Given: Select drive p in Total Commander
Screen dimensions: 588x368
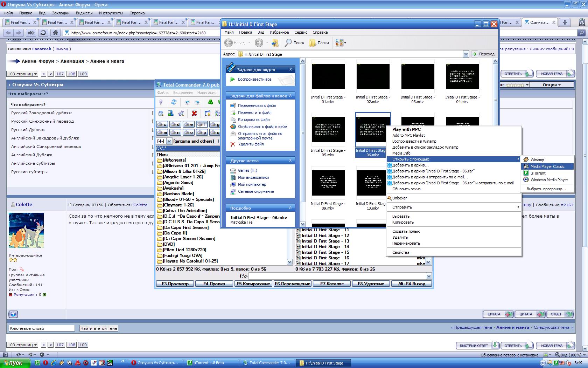Looking at the screenshot, I should (202, 132).
